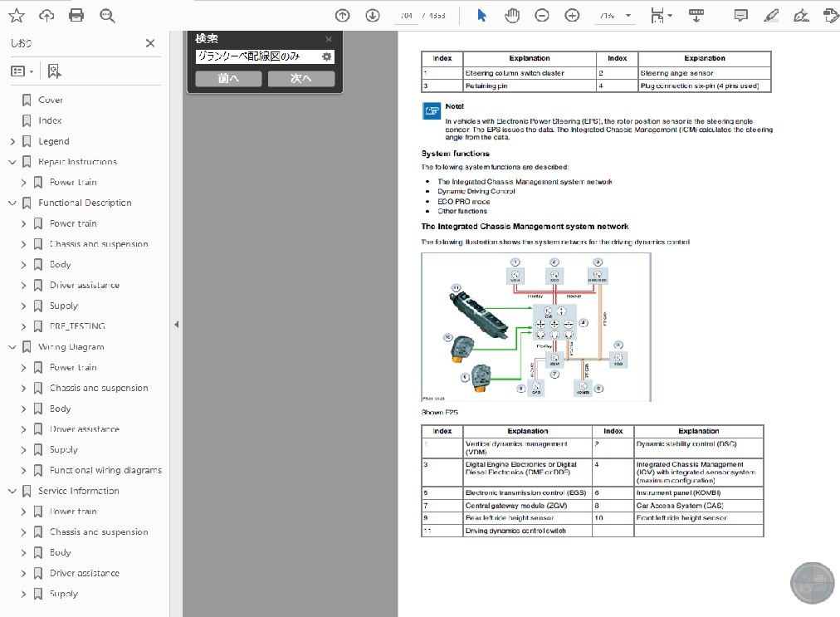The height and width of the screenshot is (617, 840).
Task: Collapse the Service Information bookmark
Action: click(12, 491)
